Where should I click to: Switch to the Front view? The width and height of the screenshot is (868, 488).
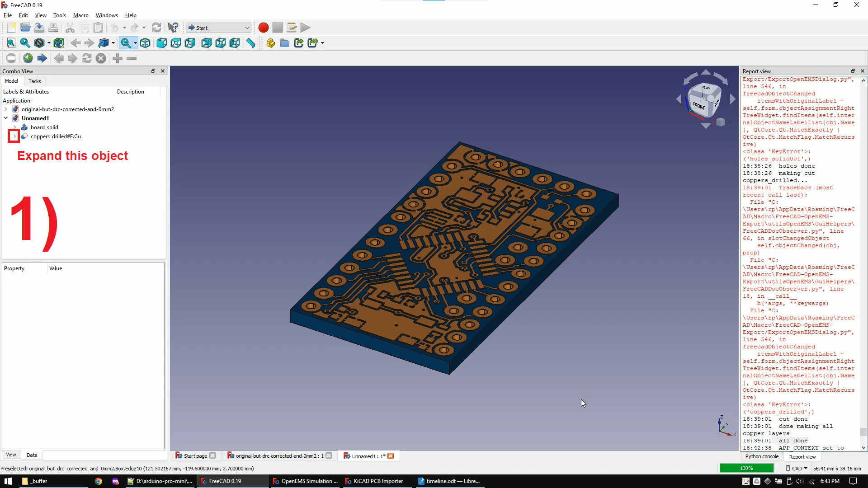point(161,43)
